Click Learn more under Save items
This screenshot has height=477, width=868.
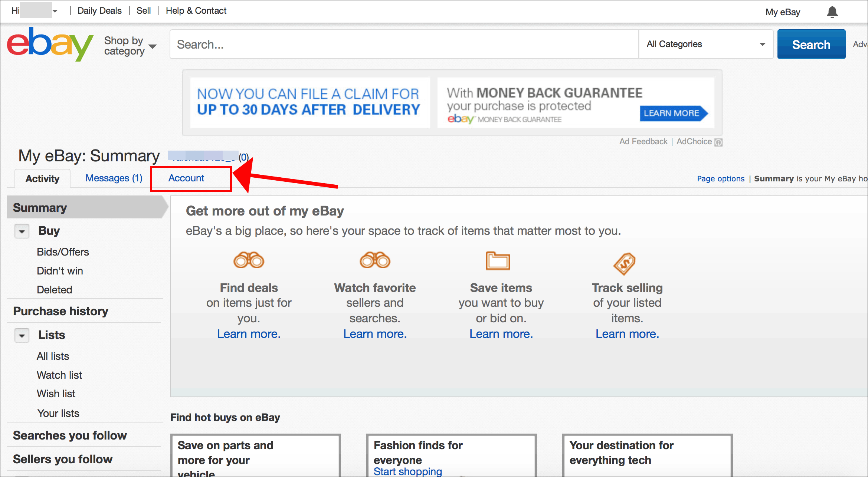coord(501,334)
